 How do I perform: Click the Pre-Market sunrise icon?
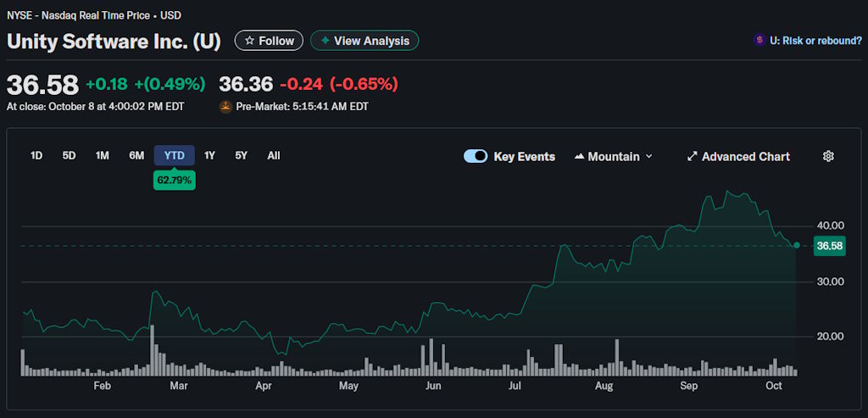225,107
